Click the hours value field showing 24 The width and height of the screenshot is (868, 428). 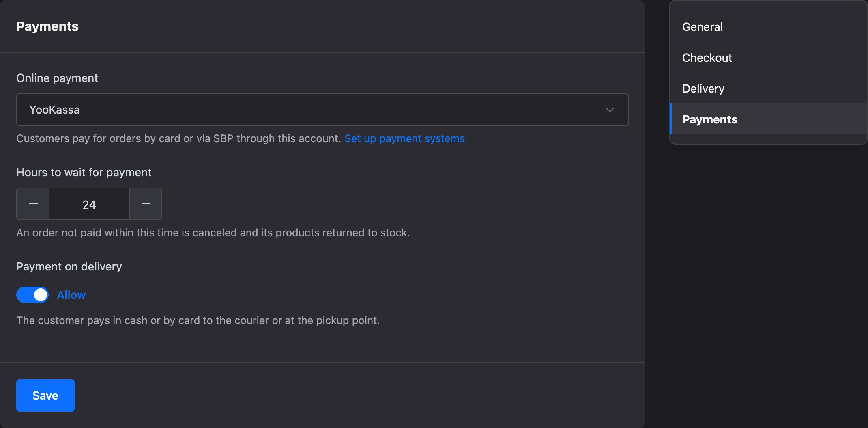pos(89,204)
